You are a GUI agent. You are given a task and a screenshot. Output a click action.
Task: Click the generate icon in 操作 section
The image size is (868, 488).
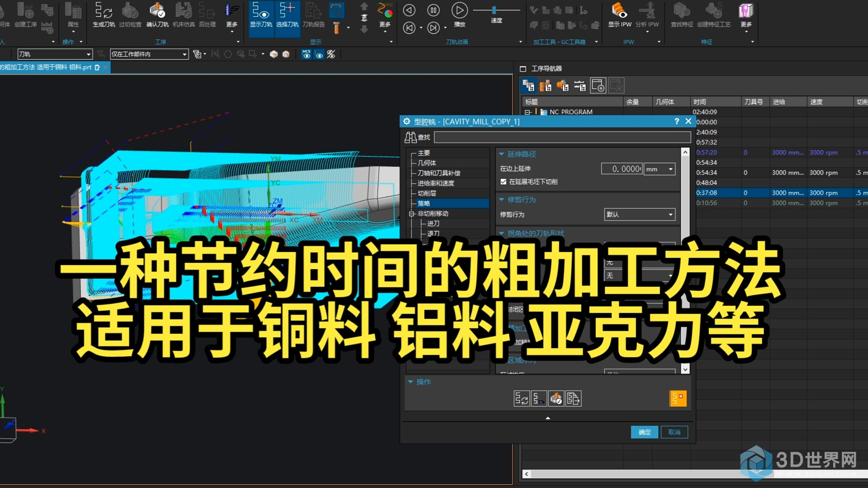(521, 399)
